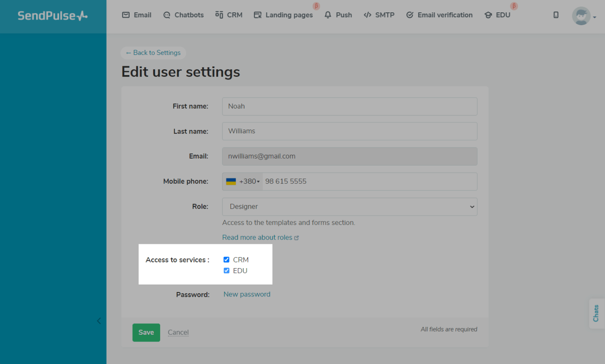Image resolution: width=605 pixels, height=364 pixels.
Task: Uncheck the EDU access checkbox
Action: [226, 271]
